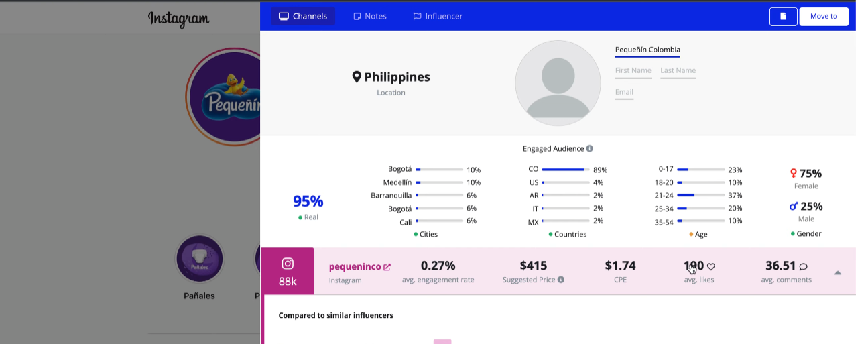Image resolution: width=868 pixels, height=344 pixels.
Task: Click the Cities legend label
Action: pos(428,235)
